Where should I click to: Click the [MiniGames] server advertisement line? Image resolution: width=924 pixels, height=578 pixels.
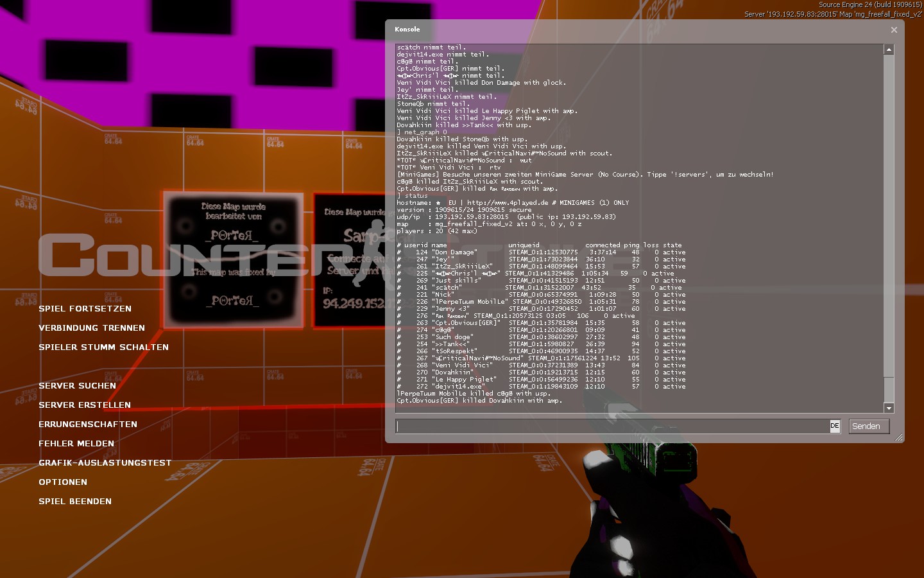[585, 175]
